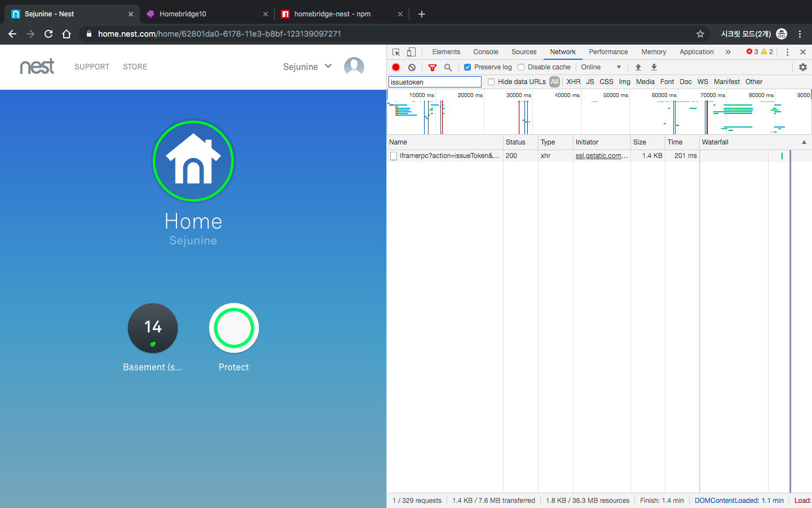Clear the network log

[x=412, y=67]
